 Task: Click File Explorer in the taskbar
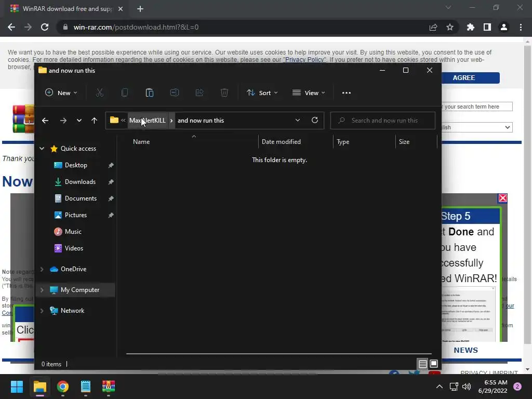[x=39, y=387]
